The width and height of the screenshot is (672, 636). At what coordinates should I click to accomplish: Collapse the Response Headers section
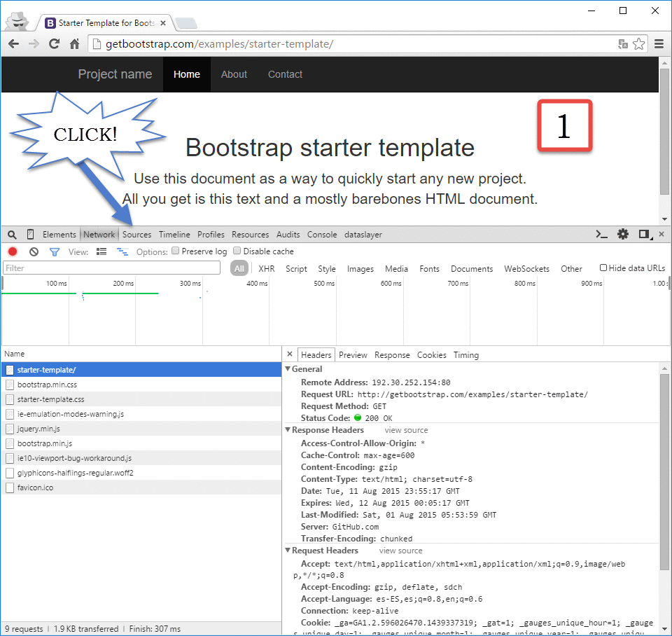[x=288, y=429]
